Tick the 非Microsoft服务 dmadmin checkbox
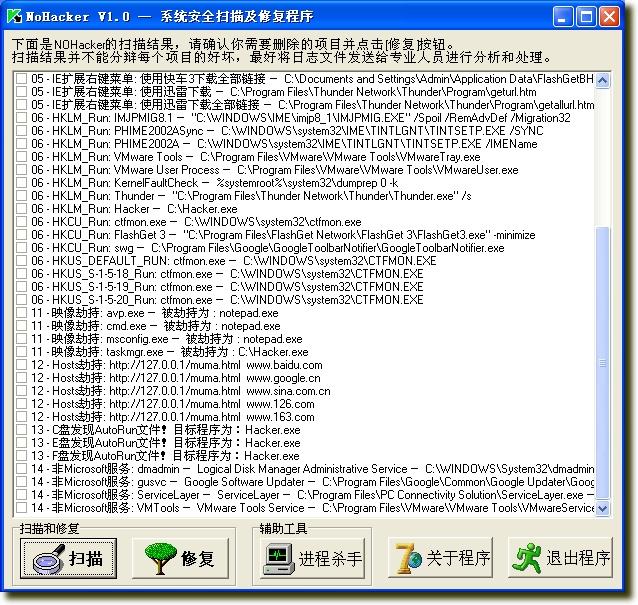This screenshot has height=605, width=638. tap(21, 469)
